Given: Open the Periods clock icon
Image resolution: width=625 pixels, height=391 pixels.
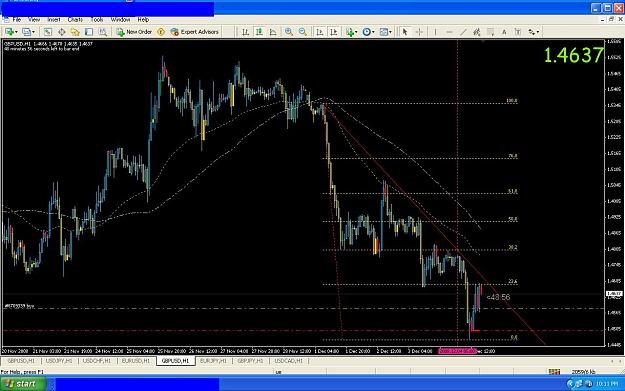Looking at the screenshot, I should coord(367,32).
